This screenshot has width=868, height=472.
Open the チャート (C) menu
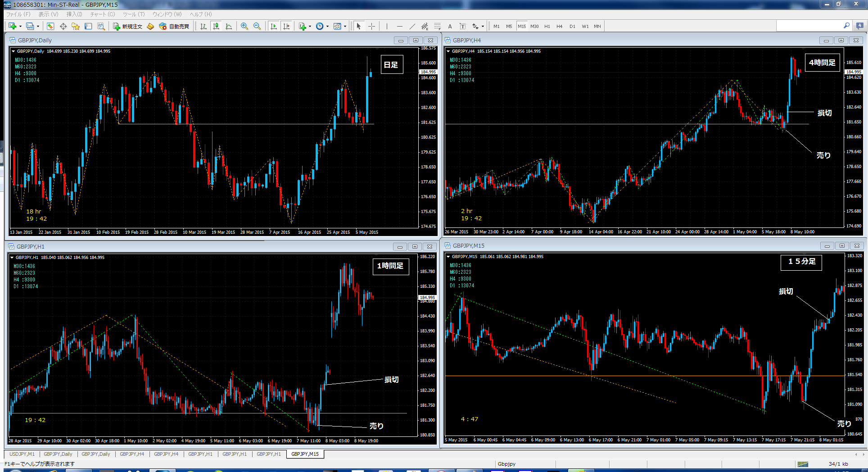coord(102,14)
